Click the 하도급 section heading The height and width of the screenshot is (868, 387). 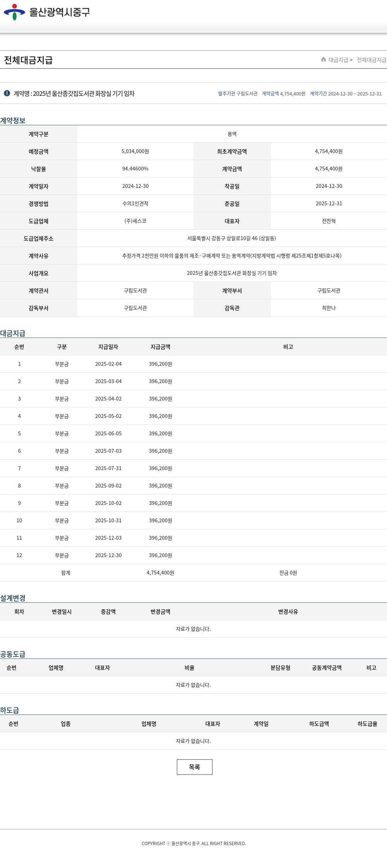tap(10, 710)
